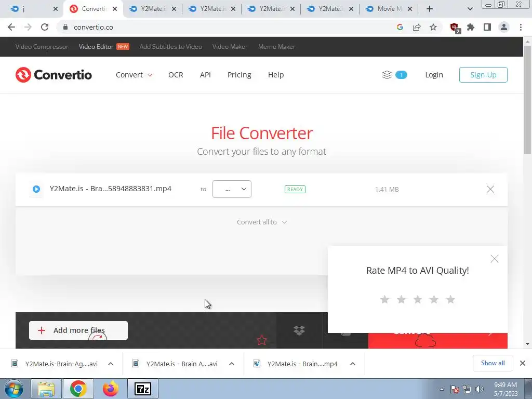The image size is (532, 399).
Task: Click the Google icon in address bar
Action: (400, 27)
